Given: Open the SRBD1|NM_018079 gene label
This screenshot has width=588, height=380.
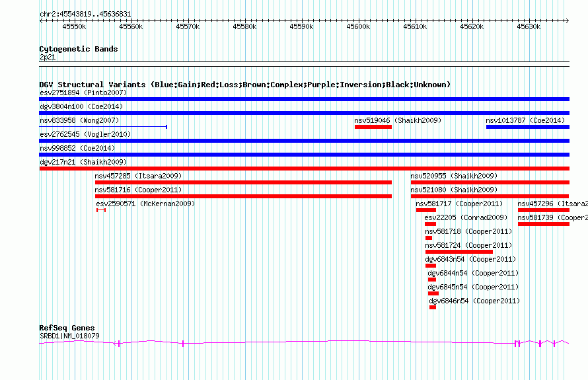Looking at the screenshot, I should coord(69,336).
